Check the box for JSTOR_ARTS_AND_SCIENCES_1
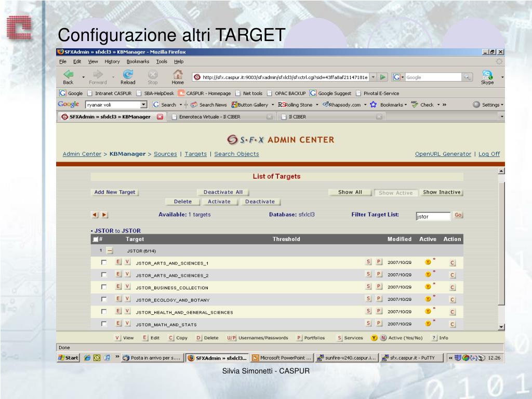Image resolution: width=532 pixels, height=399 pixels. point(104,262)
